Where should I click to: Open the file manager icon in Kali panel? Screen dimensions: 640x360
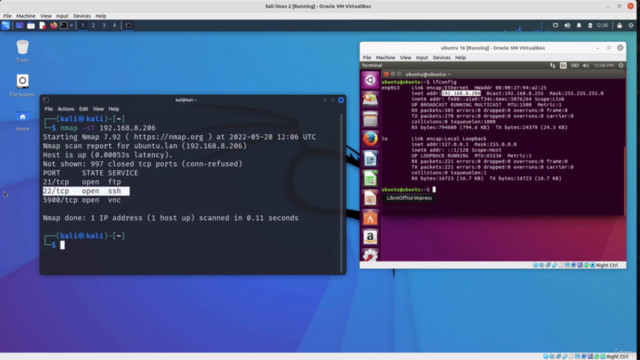pos(31,25)
